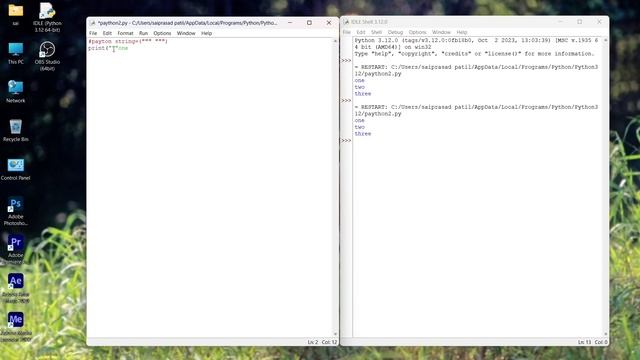Open This PC desktop icon
The height and width of the screenshot is (360, 640).
coord(16,53)
